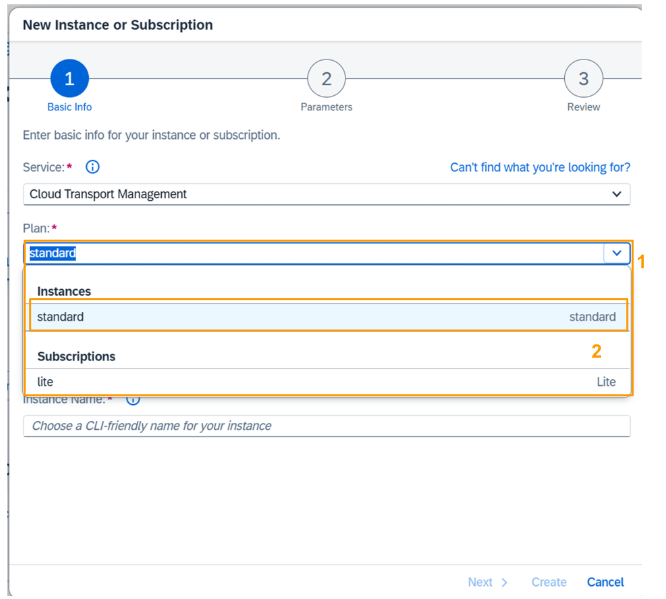This screenshot has height=599, width=666.
Task: Focus the Instance Name input field
Action: (x=327, y=426)
